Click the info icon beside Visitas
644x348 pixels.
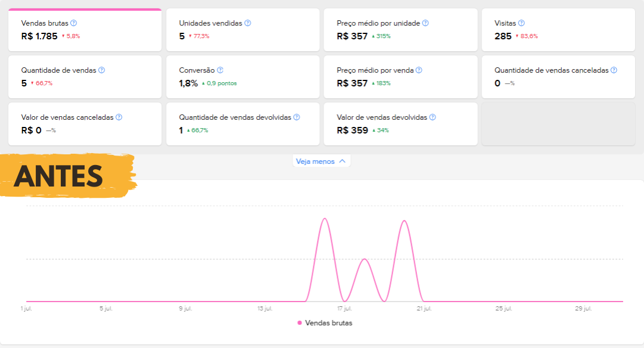521,23
